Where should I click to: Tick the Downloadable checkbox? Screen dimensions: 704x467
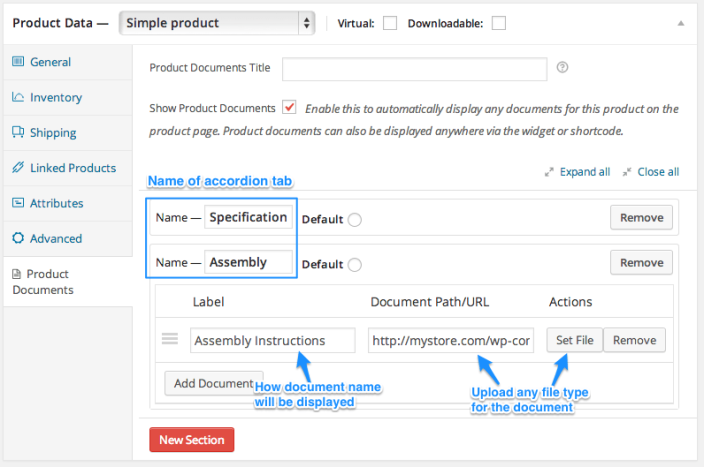tap(498, 23)
